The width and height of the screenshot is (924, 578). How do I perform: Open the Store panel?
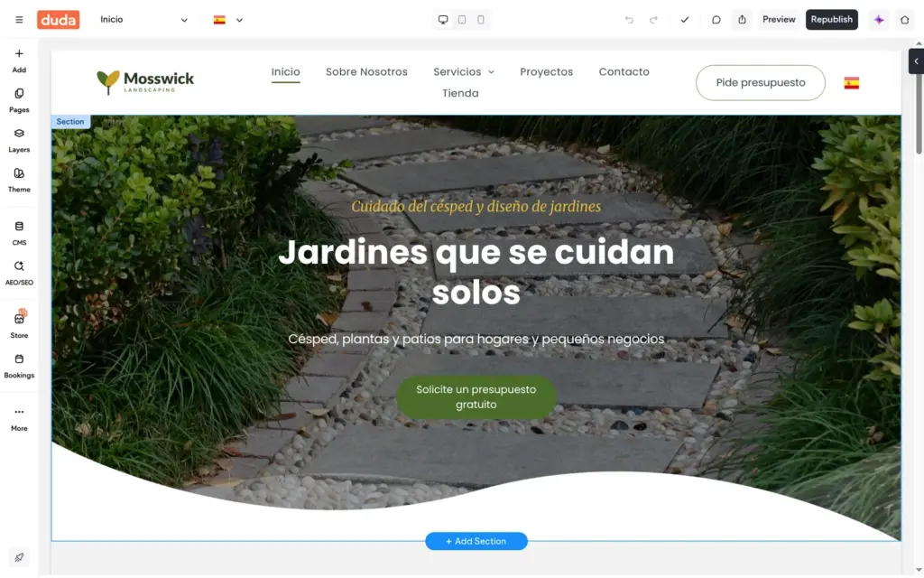pyautogui.click(x=19, y=325)
